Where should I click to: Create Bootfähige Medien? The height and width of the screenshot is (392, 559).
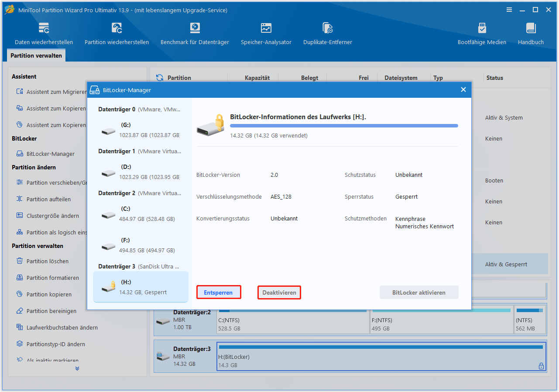coord(482,34)
